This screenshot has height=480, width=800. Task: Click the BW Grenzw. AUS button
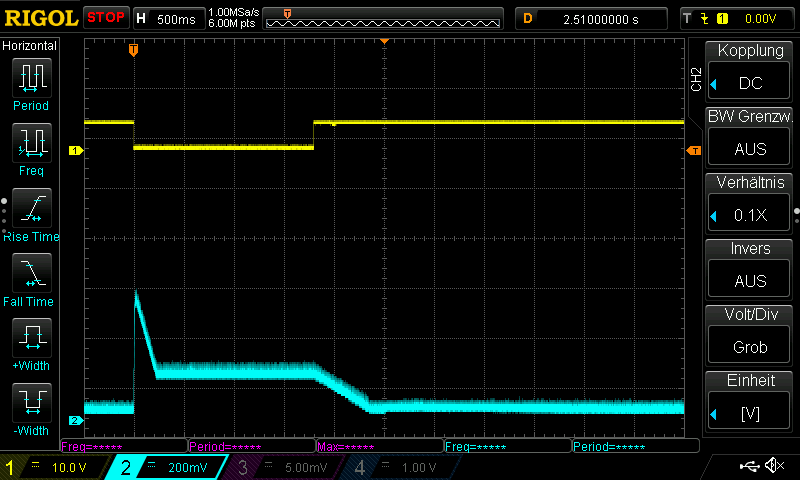(x=750, y=138)
